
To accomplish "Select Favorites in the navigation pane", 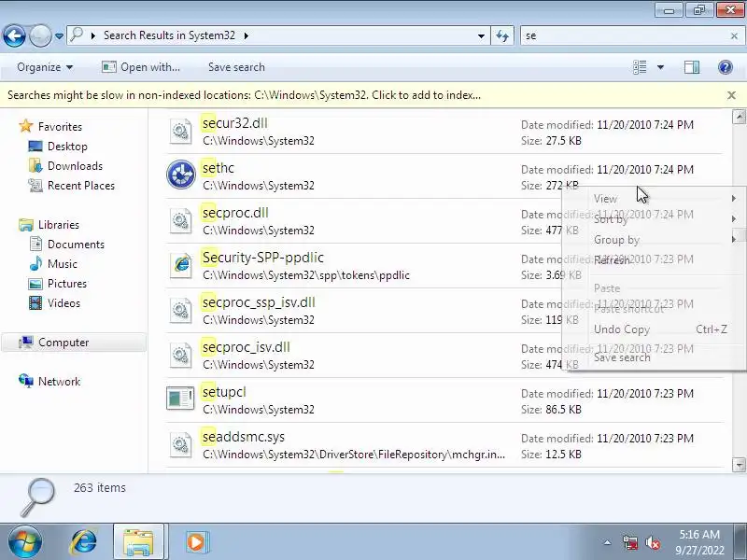I will (60, 127).
